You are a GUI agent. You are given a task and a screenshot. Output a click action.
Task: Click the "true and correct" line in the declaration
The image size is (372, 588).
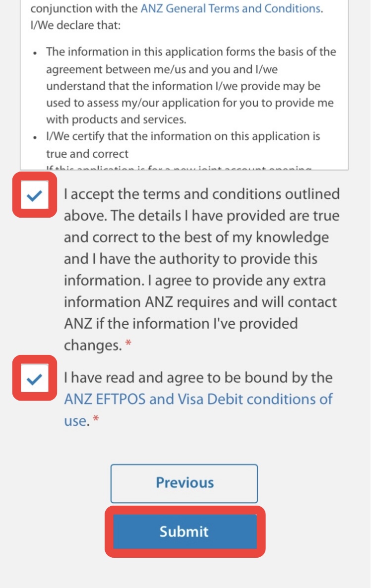[87, 154]
